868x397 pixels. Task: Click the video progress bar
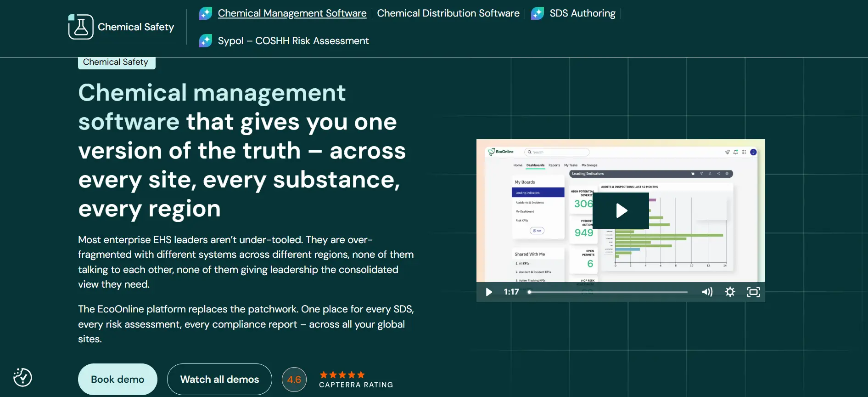click(x=608, y=292)
